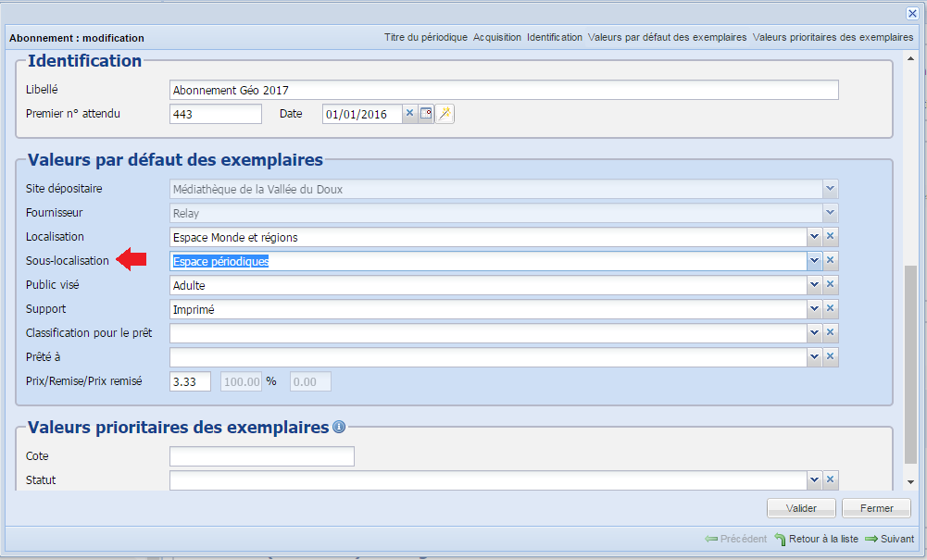Open the calendar picker for the Date field
This screenshot has width=927, height=560.
(x=425, y=113)
